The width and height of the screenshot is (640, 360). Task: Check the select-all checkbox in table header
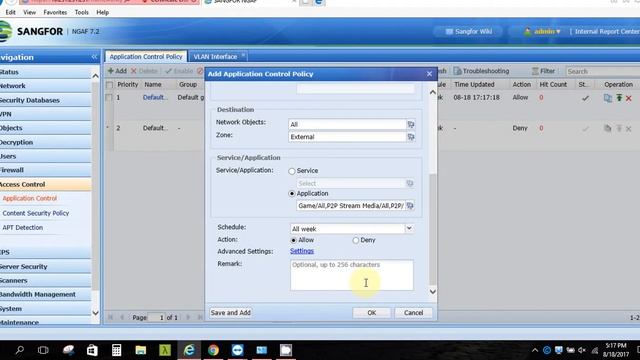(109, 85)
